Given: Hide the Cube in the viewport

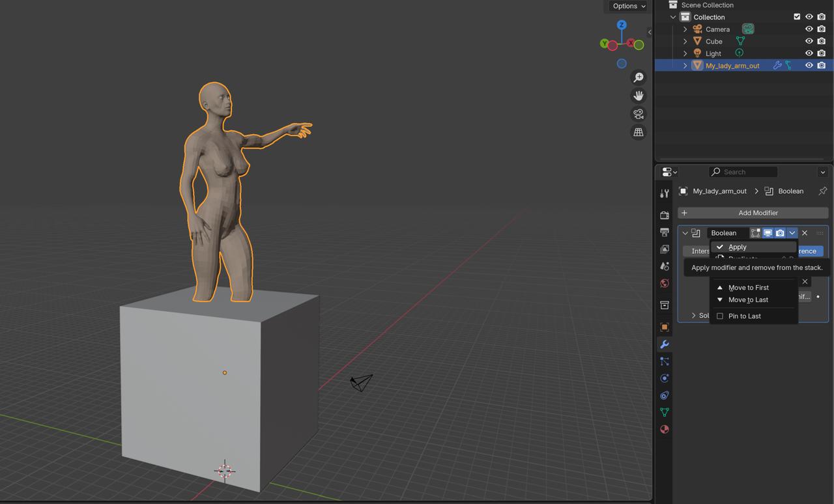Looking at the screenshot, I should pos(809,41).
